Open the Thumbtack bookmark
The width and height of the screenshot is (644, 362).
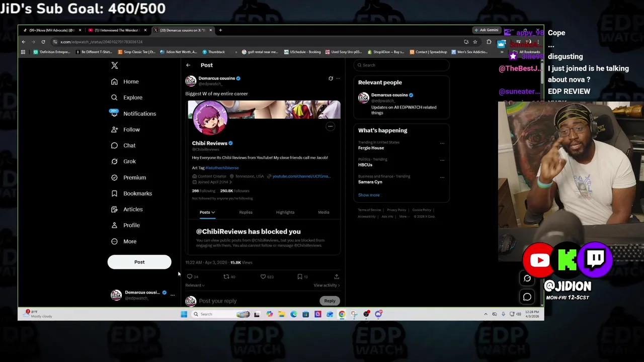pyautogui.click(x=214, y=52)
